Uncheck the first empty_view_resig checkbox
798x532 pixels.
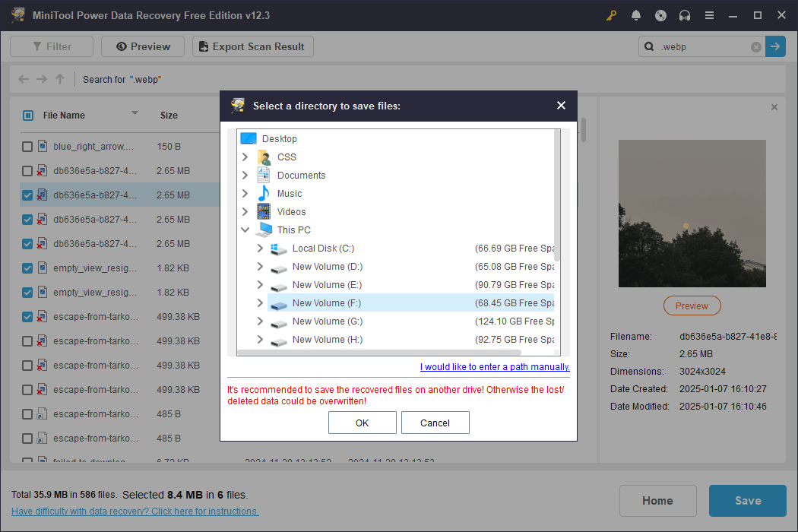(27, 268)
